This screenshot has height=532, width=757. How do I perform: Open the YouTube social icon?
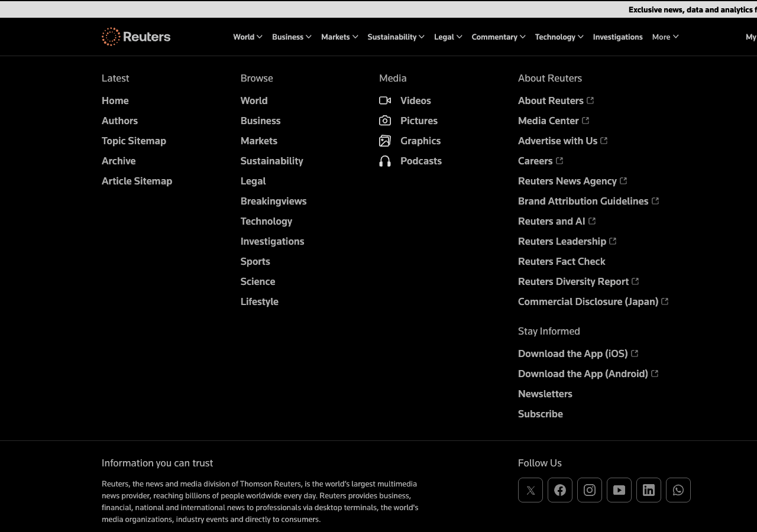click(619, 490)
